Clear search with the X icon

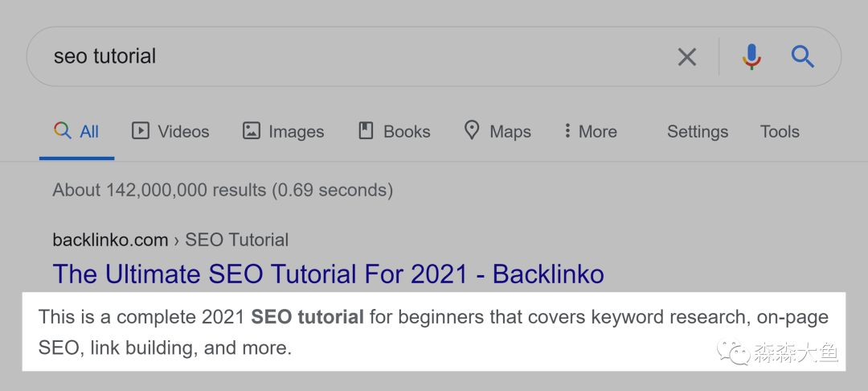(687, 56)
